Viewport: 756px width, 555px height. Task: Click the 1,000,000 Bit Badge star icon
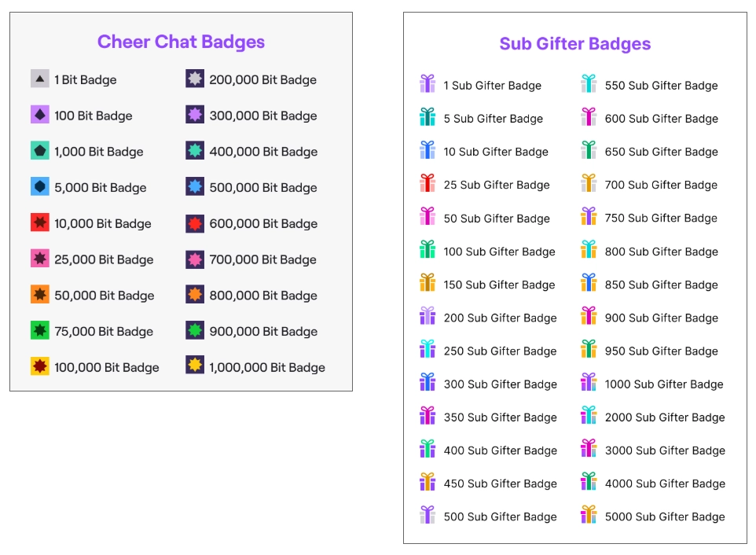[x=195, y=366]
